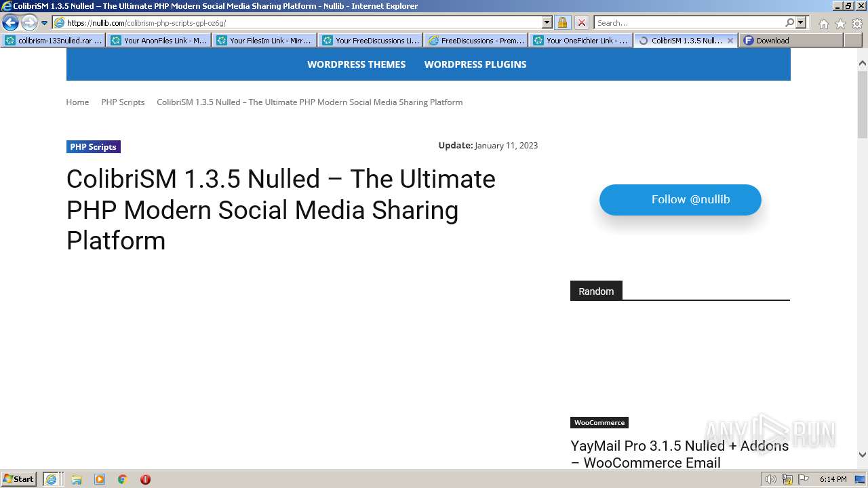868x488 pixels.
Task: Click the network tray icon
Action: 787,479
